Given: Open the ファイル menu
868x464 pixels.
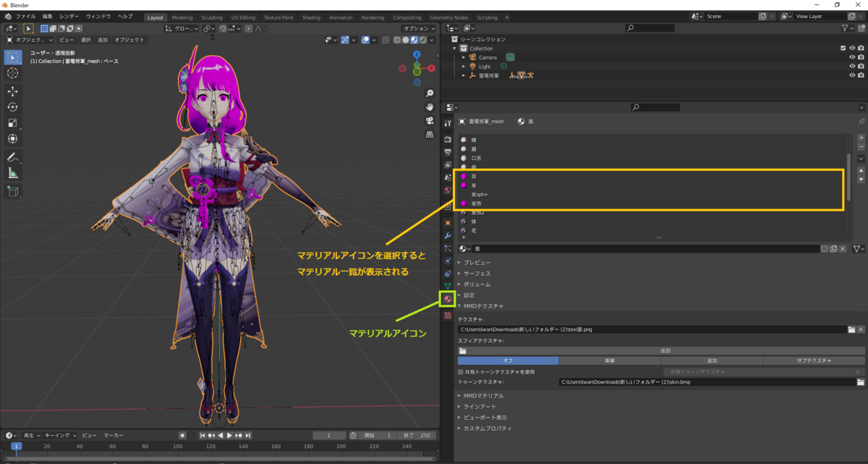Looking at the screenshot, I should (25, 16).
